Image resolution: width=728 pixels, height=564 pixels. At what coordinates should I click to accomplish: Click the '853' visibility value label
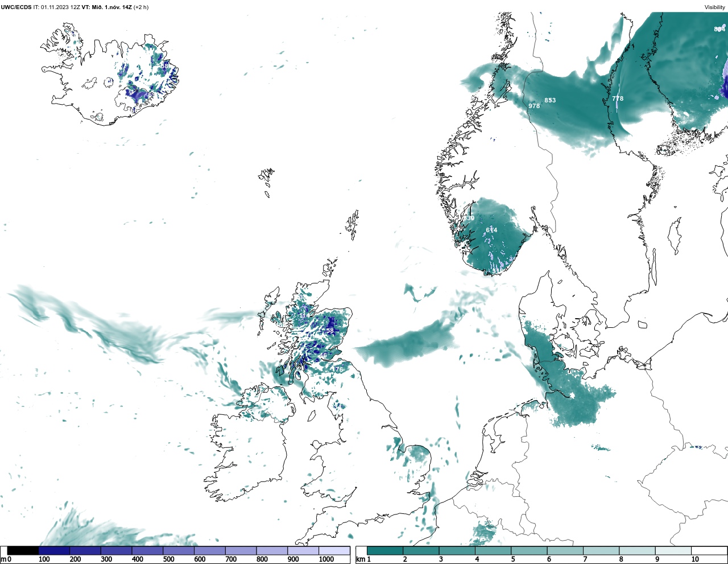[550, 101]
